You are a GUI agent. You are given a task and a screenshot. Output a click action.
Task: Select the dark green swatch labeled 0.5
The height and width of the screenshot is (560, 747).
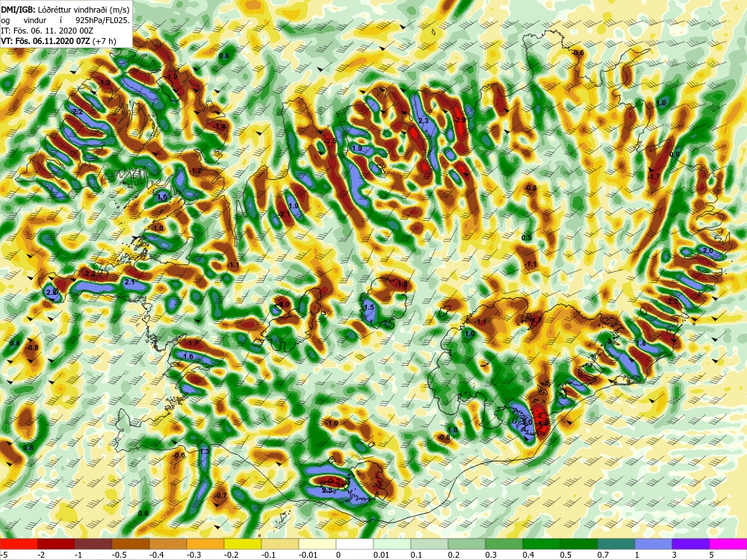579,544
